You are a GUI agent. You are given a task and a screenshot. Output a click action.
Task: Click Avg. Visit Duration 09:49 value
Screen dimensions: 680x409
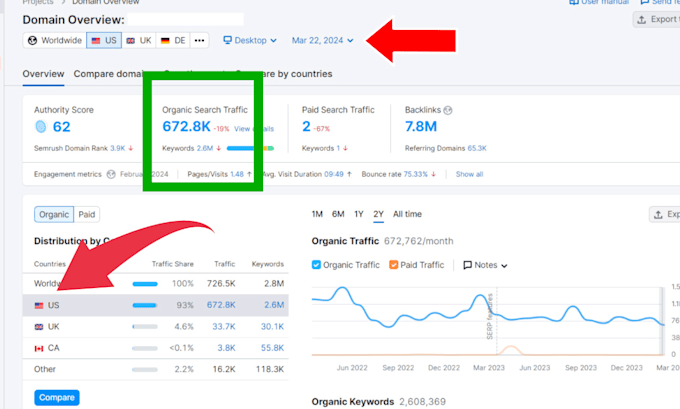point(334,174)
